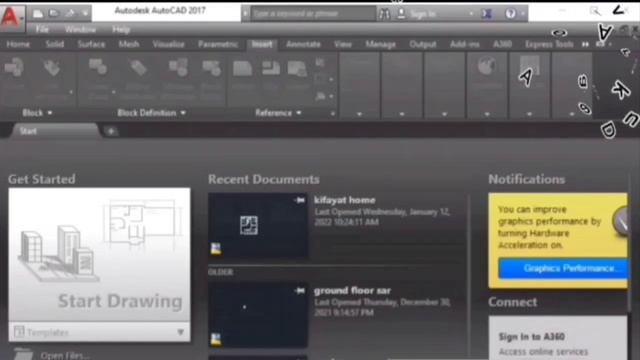Switch to the Solid ribbon tab

point(55,44)
